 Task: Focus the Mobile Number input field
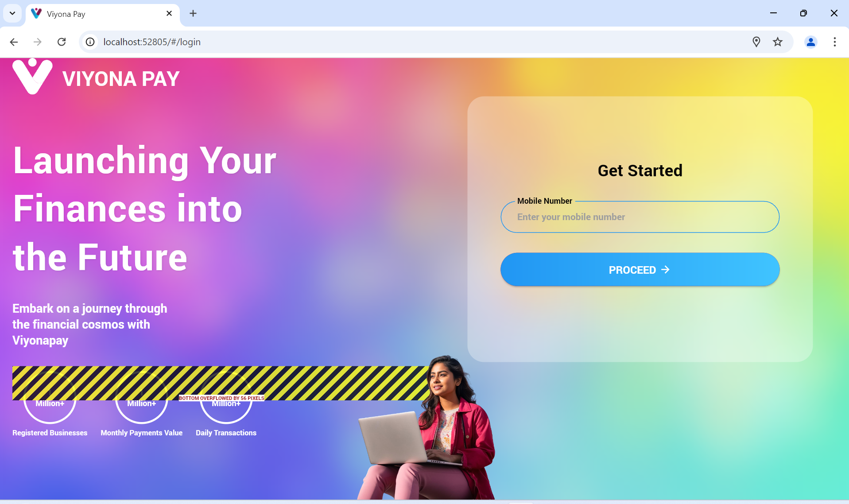coord(640,217)
